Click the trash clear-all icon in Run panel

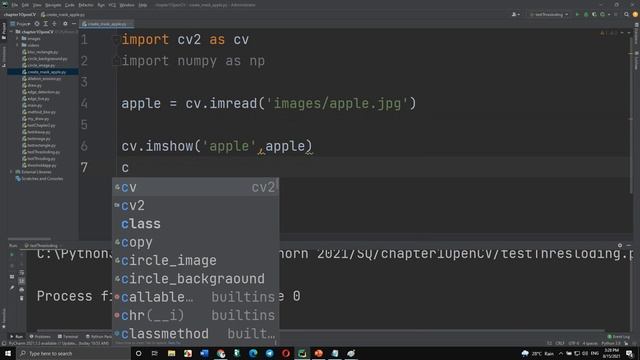(x=22, y=298)
